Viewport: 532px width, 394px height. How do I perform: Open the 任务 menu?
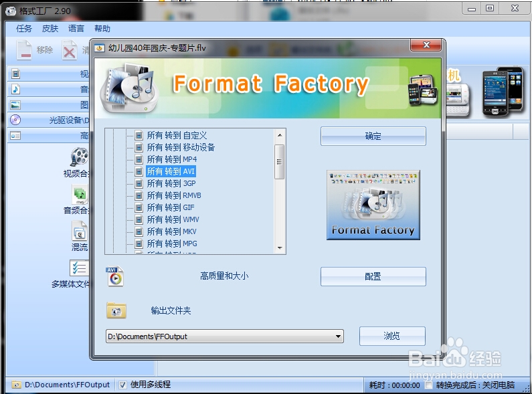(23, 29)
